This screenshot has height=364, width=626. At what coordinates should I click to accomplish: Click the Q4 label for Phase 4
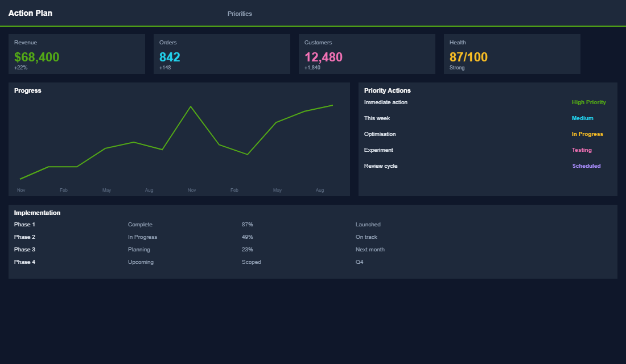[360, 262]
